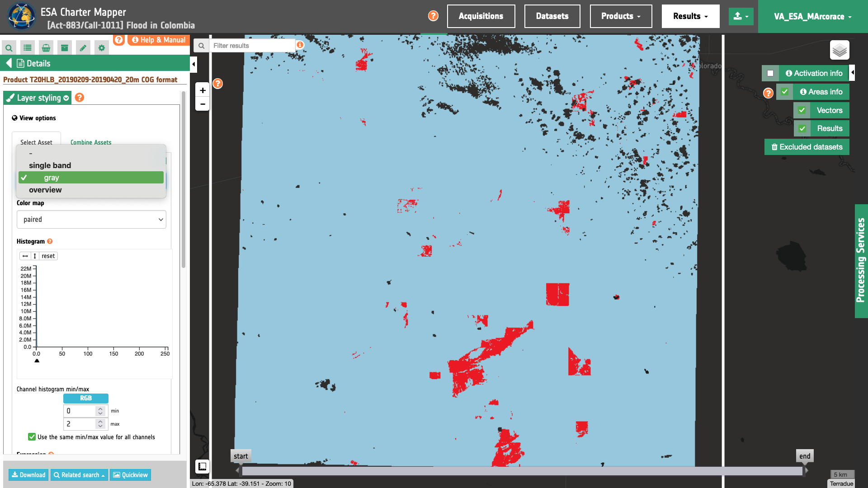The image size is (868, 488).
Task: Focus the Filter results input field
Action: click(x=252, y=46)
